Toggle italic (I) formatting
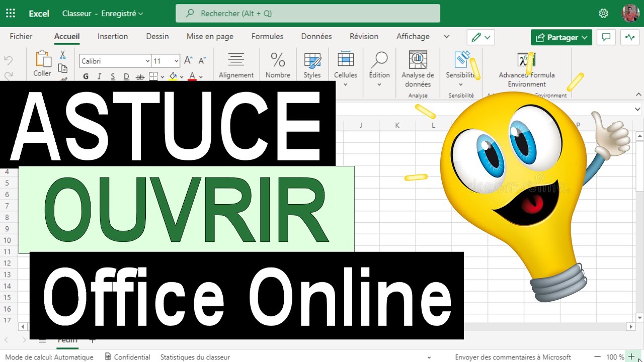Image resolution: width=644 pixels, height=362 pixels. tap(99, 76)
